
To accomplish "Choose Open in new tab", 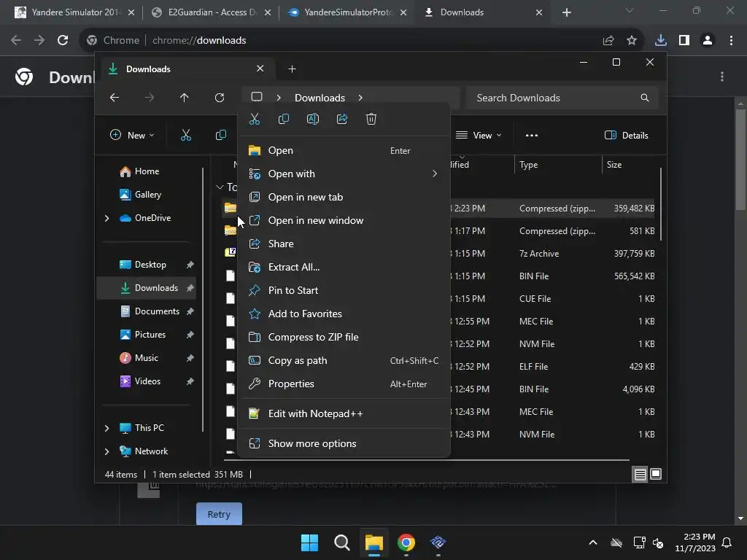I will pos(344,197).
